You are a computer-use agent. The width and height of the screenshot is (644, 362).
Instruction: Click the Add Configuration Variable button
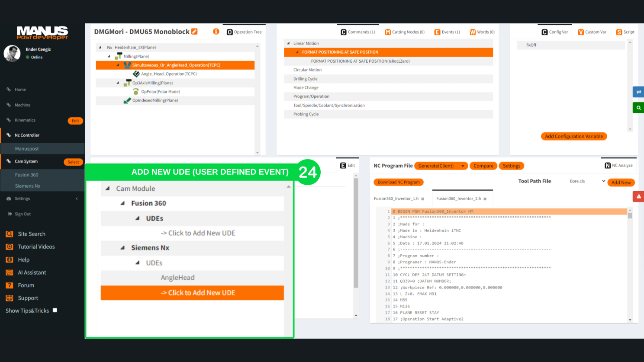click(574, 136)
